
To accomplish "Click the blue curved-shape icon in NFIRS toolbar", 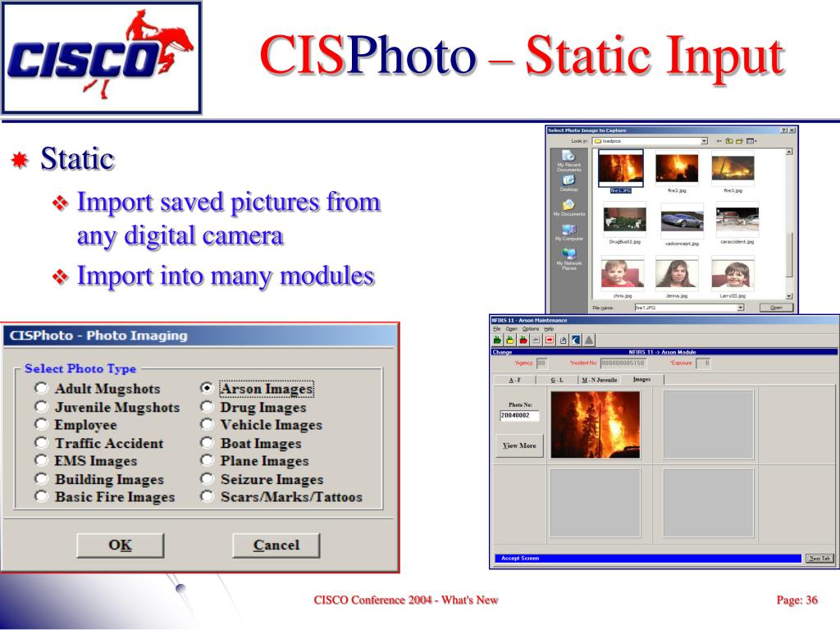I will click(x=576, y=340).
